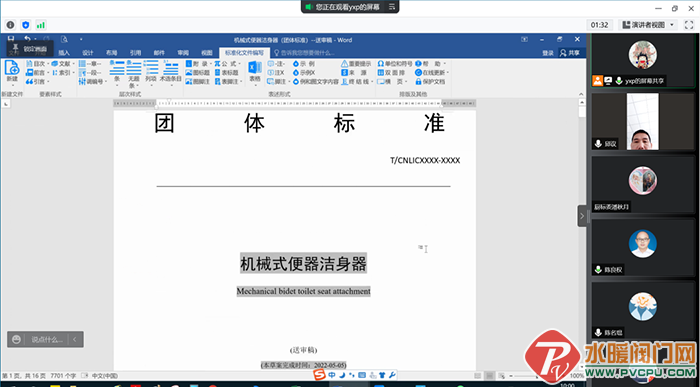Click the 登录 sign-in link
This screenshot has height=387, width=700.
pos(548,53)
